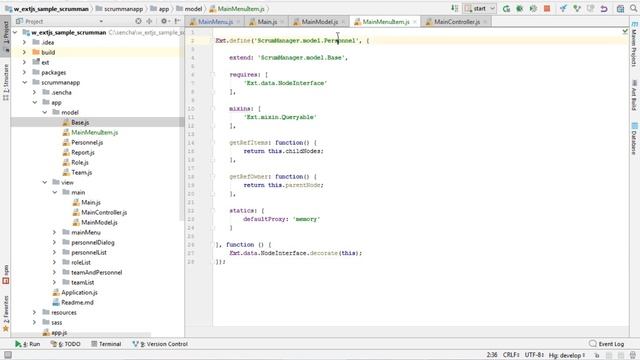This screenshot has height=360, width=640.
Task: Click the Hg: develop branch widget
Action: coord(567,355)
